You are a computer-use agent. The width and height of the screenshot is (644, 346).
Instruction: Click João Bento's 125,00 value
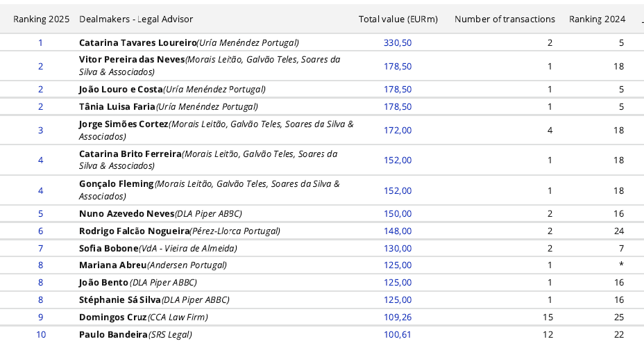coord(398,283)
